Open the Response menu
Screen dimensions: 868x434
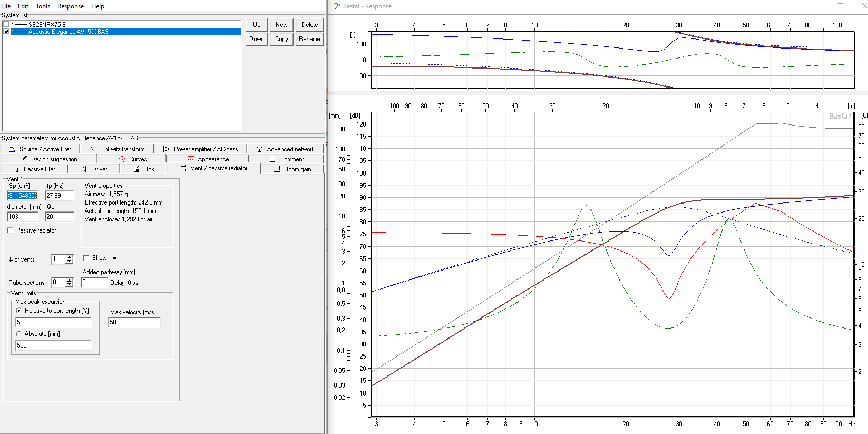pyautogui.click(x=71, y=6)
